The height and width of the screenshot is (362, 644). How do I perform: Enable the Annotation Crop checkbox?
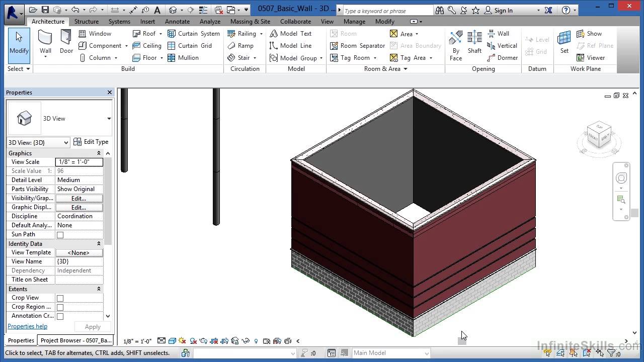[x=60, y=316]
